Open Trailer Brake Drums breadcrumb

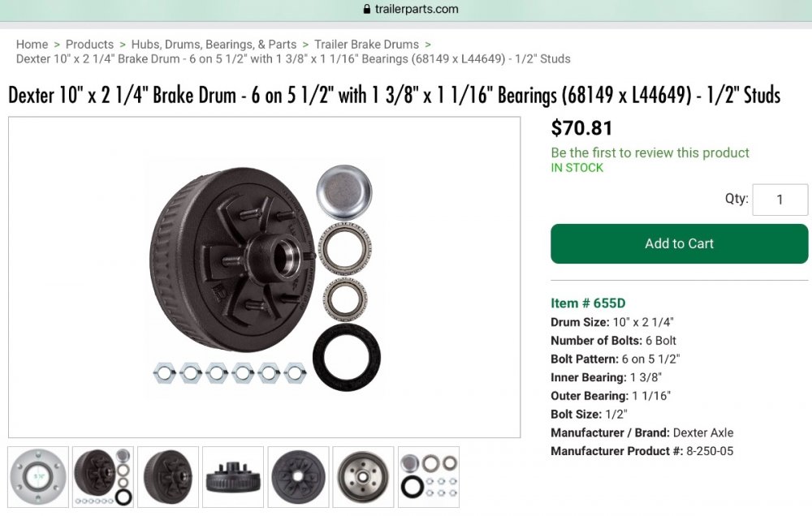click(x=367, y=45)
